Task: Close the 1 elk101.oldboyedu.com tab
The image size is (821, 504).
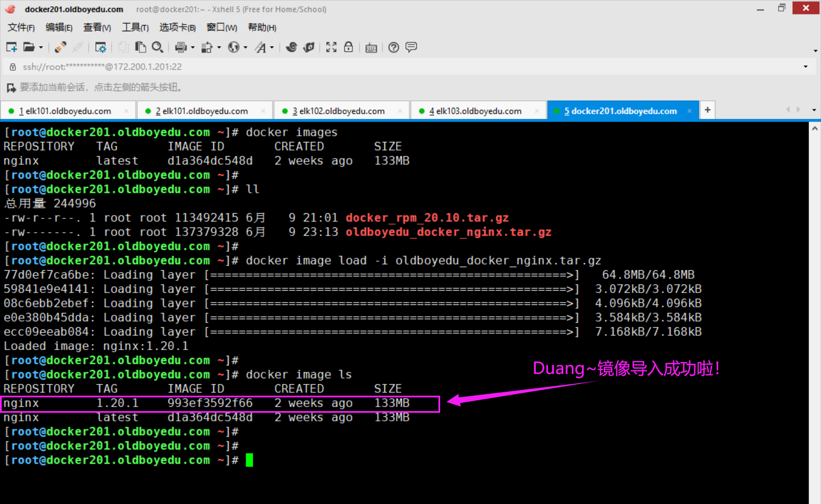Action: (x=126, y=111)
